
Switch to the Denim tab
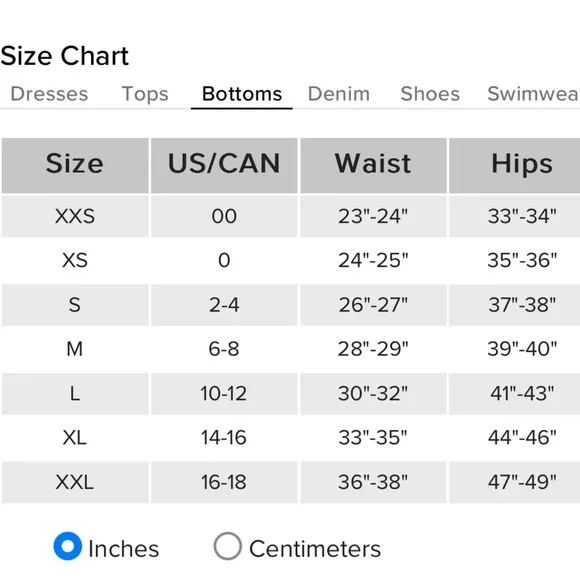[339, 94]
